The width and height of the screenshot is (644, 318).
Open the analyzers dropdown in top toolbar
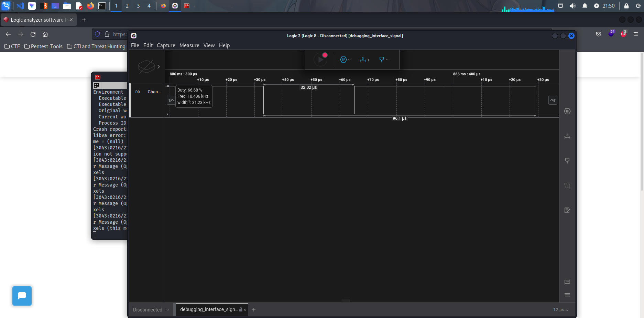point(346,60)
